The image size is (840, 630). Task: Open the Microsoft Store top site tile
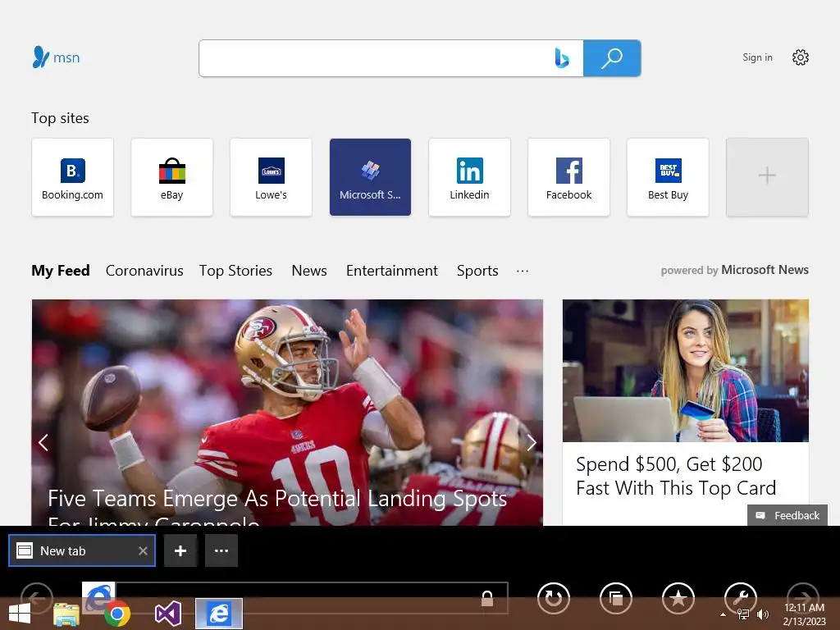click(x=370, y=177)
